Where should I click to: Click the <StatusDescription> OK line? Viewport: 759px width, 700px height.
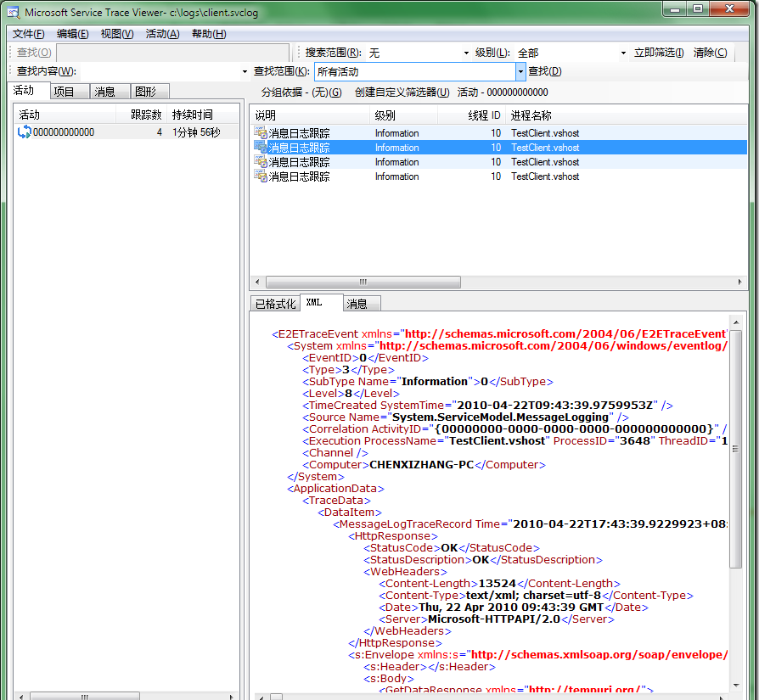point(483,560)
